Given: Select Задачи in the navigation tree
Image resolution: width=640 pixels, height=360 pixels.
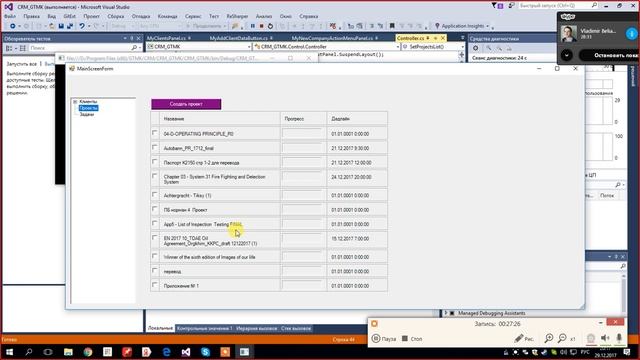Looking at the screenshot, I should 87,115.
